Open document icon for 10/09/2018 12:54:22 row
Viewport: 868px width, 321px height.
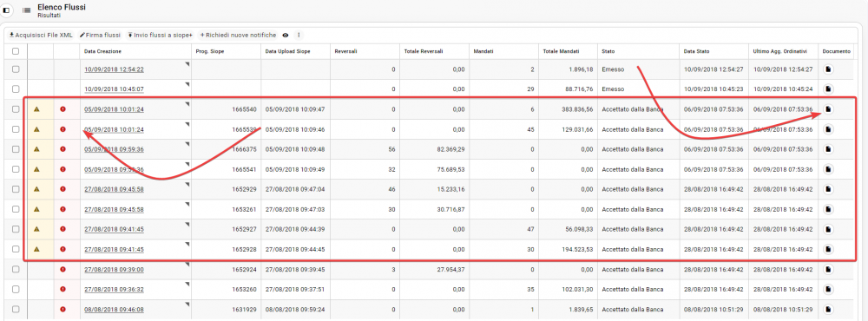coord(828,69)
